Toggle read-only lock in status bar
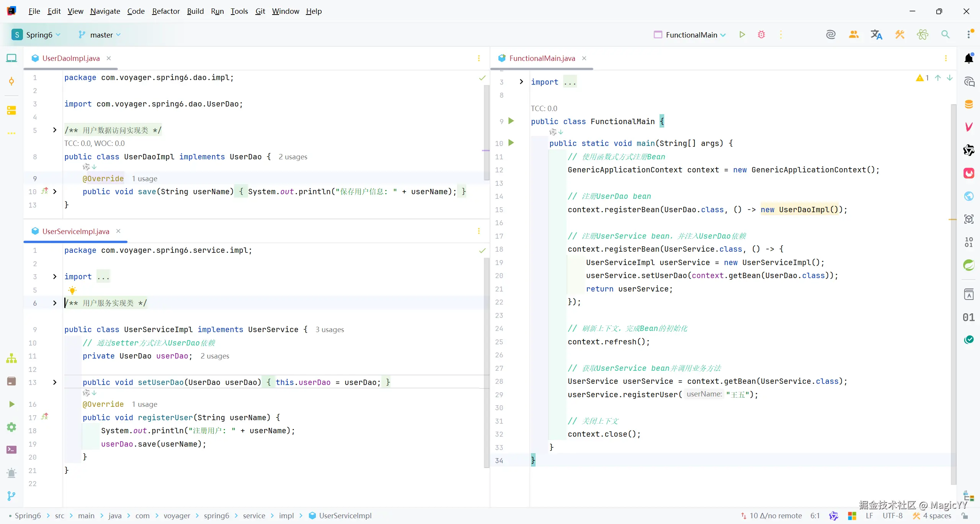The width and height of the screenshot is (980, 524). 965,516
